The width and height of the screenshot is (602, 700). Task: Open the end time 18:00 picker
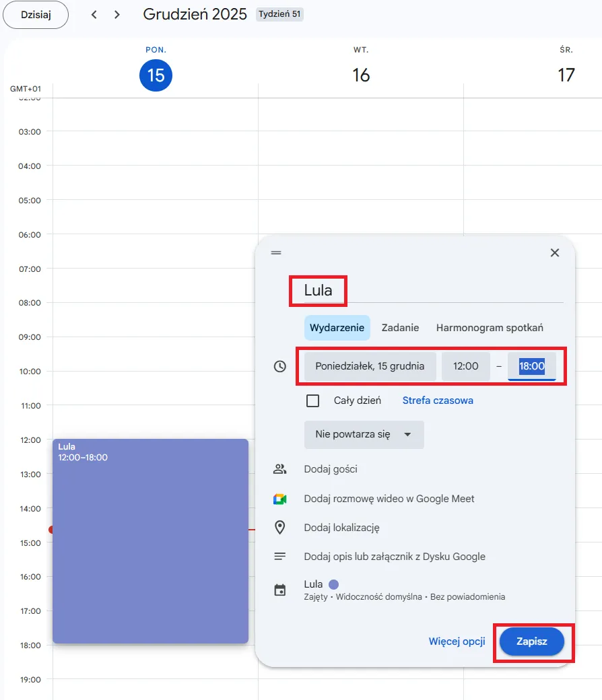point(531,366)
